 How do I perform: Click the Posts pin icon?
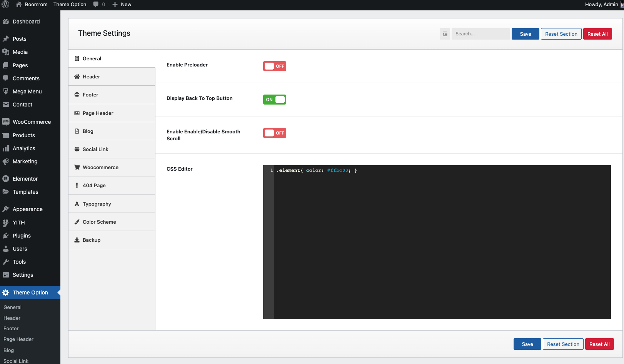[6, 39]
